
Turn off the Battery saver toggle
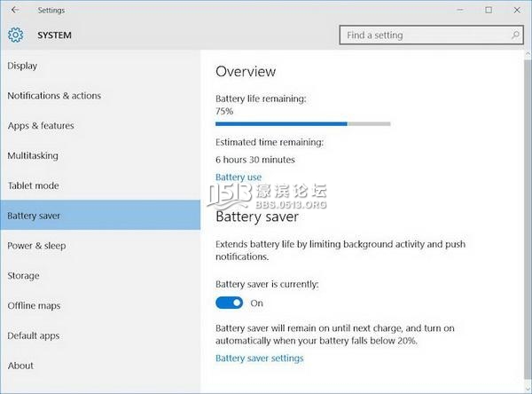pos(229,303)
